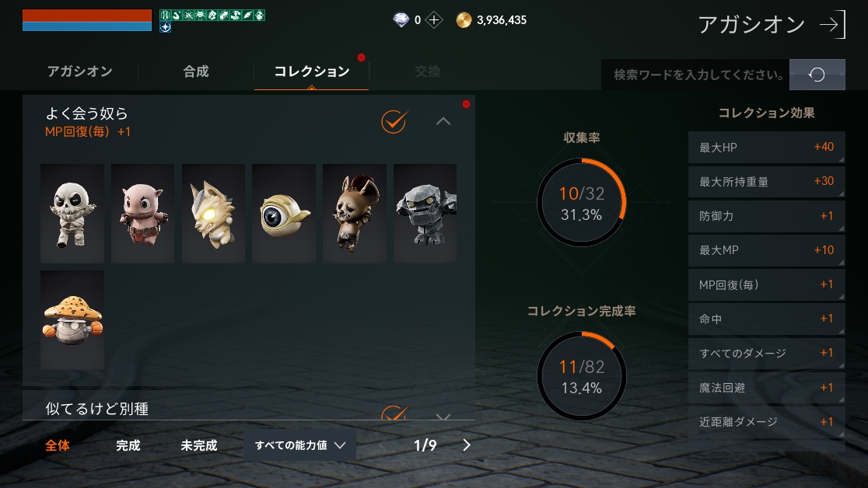Open the すべての能力値 dropdown
Screen dimensions: 868x488
(299, 444)
